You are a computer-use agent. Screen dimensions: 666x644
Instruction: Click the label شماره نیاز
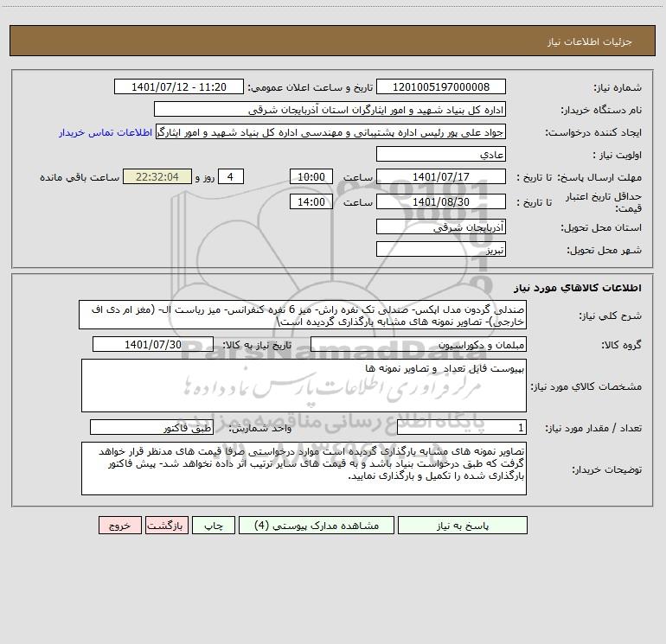coord(618,87)
